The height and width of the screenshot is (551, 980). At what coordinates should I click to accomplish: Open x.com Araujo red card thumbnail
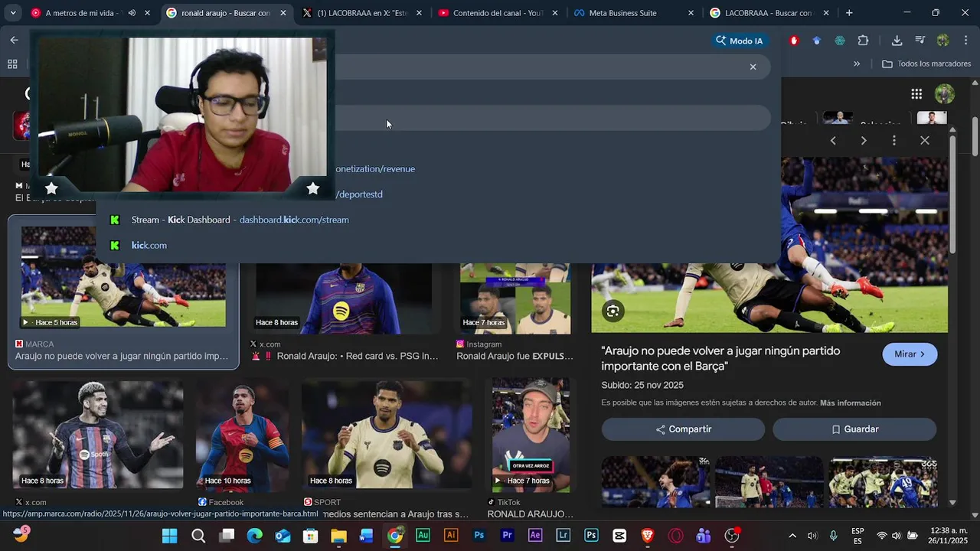[343, 298]
